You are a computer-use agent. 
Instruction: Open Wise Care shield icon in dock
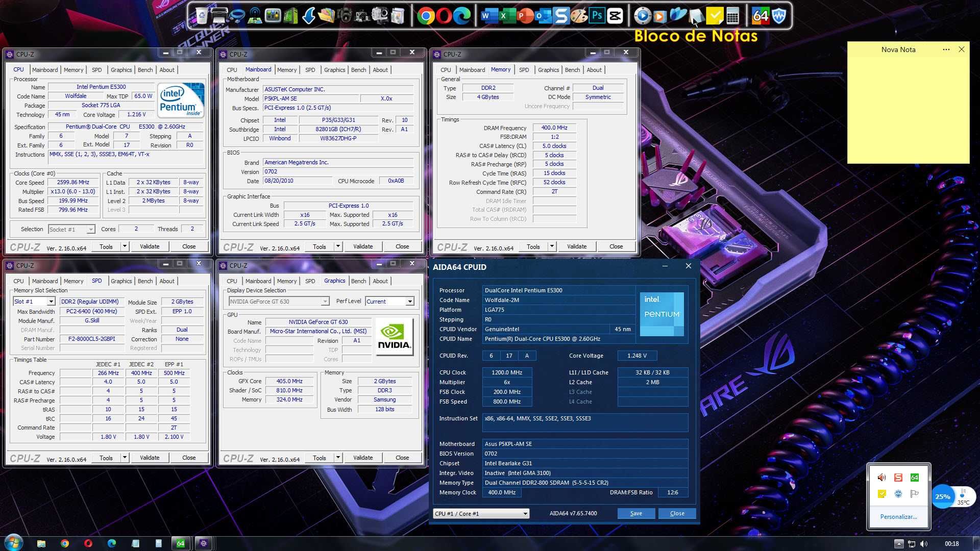[x=779, y=16]
